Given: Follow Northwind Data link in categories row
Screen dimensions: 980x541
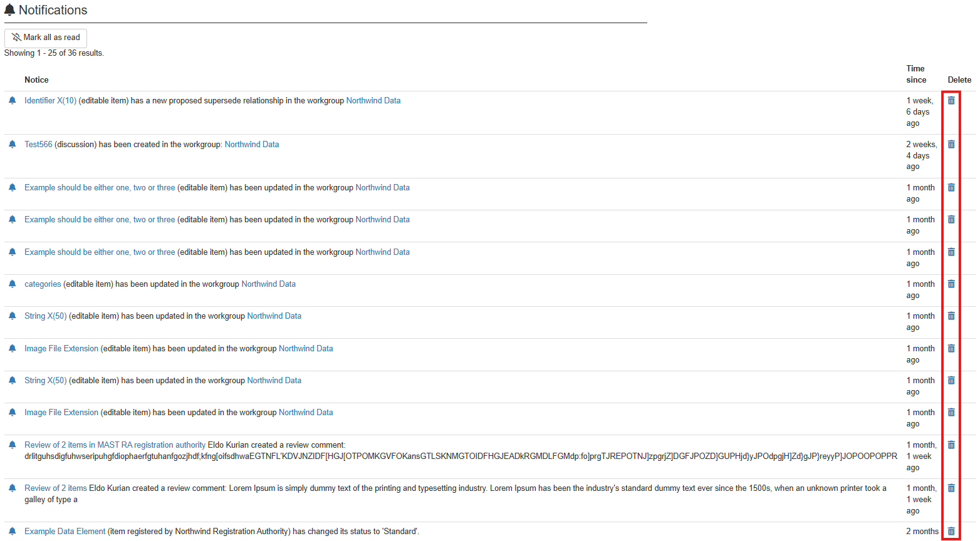Looking at the screenshot, I should 268,284.
